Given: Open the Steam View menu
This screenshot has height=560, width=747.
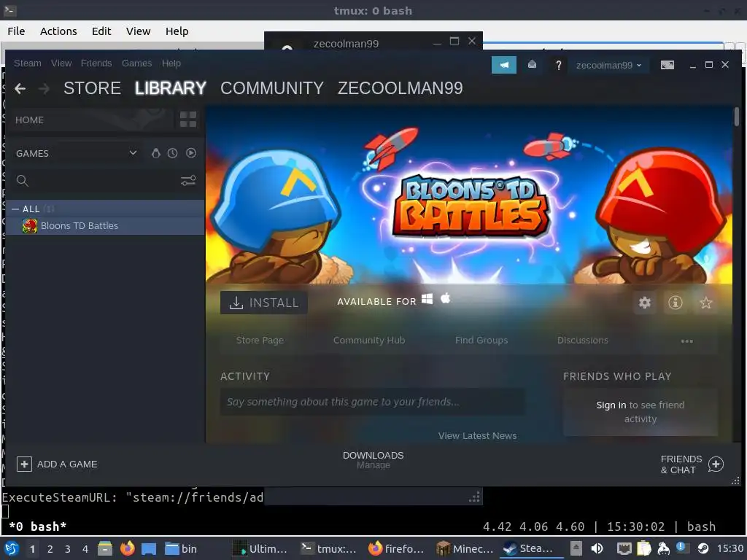Looking at the screenshot, I should pos(61,63).
